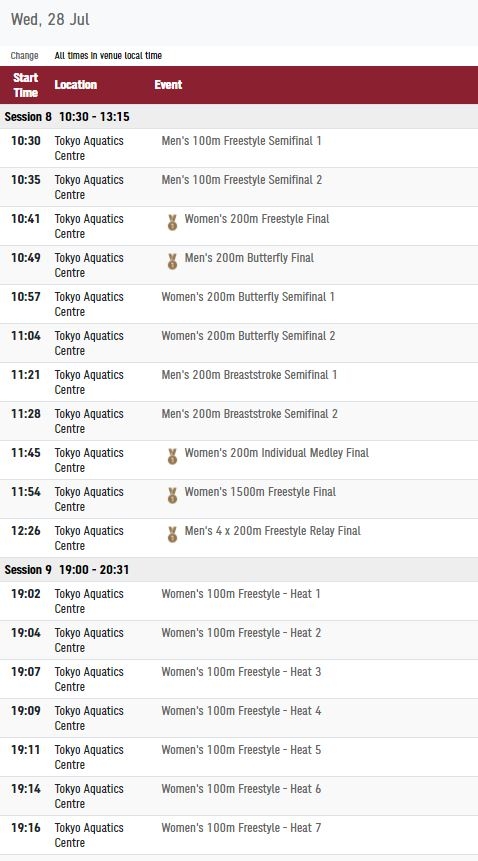The height and width of the screenshot is (861, 478).
Task: Select Women's 100m Freestyle Heat 7
Action: pos(239,835)
